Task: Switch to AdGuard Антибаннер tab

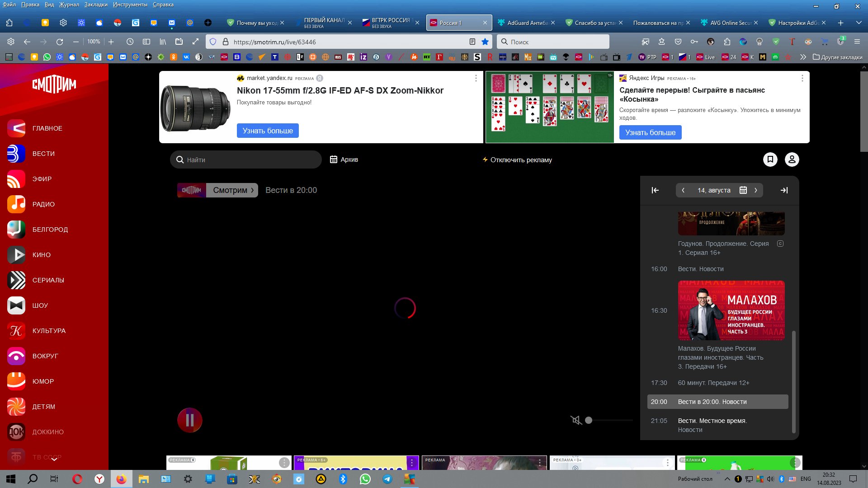Action: (x=526, y=23)
